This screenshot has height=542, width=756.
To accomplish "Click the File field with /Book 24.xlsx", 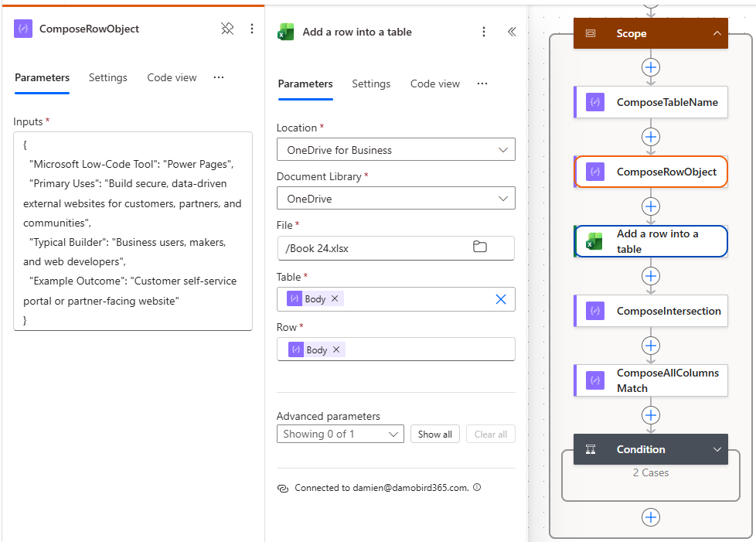I will click(396, 248).
